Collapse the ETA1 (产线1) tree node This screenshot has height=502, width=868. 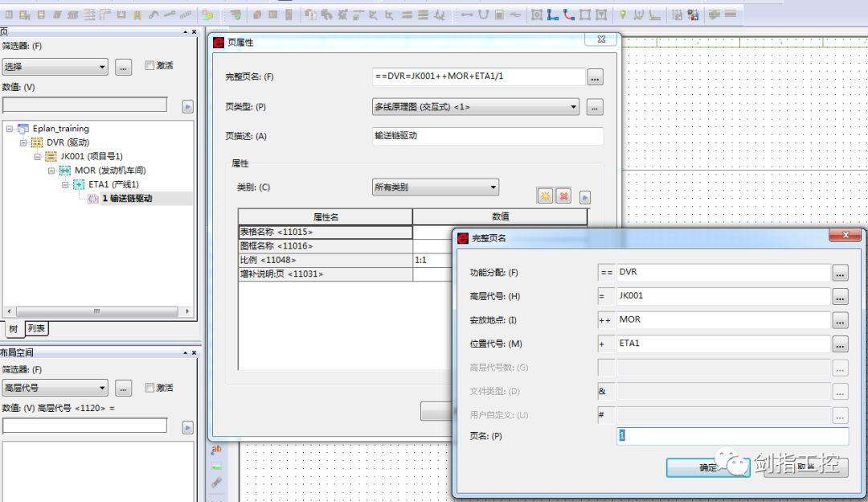coord(63,186)
